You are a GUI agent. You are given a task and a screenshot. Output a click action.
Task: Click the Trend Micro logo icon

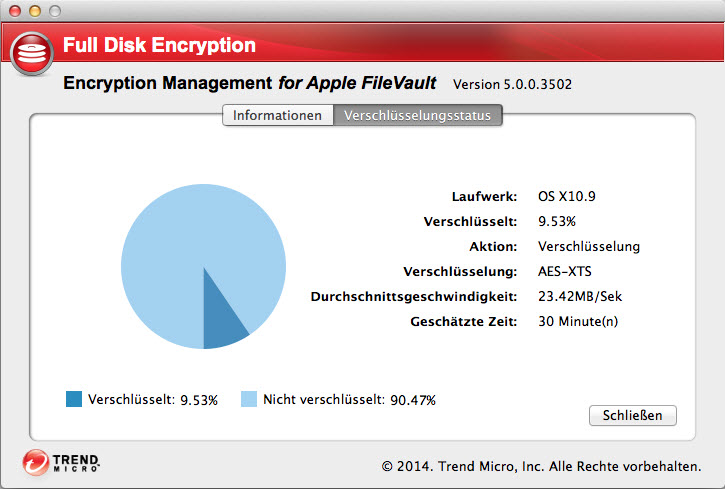[37, 463]
